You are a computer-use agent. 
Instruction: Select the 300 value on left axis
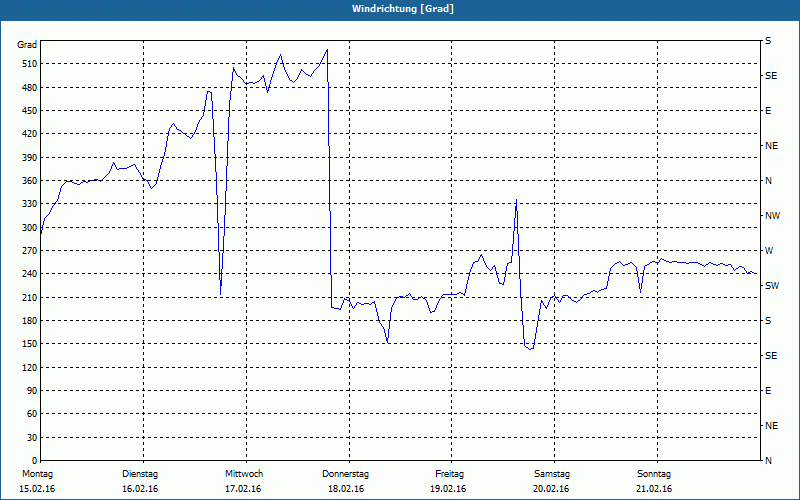pos(29,228)
